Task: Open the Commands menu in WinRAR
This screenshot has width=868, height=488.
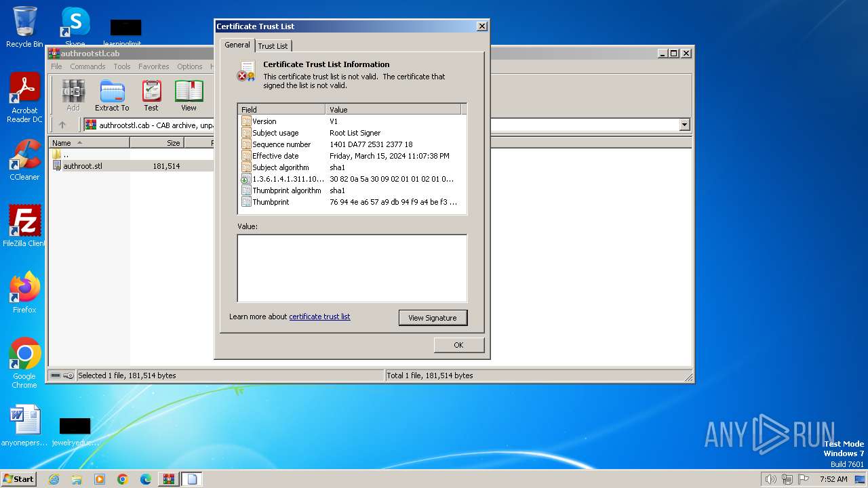Action: (87, 66)
